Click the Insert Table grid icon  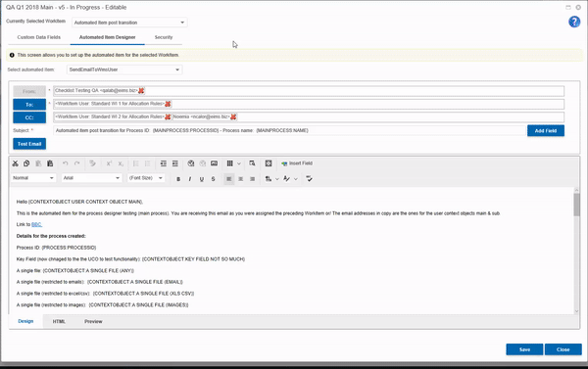230,163
